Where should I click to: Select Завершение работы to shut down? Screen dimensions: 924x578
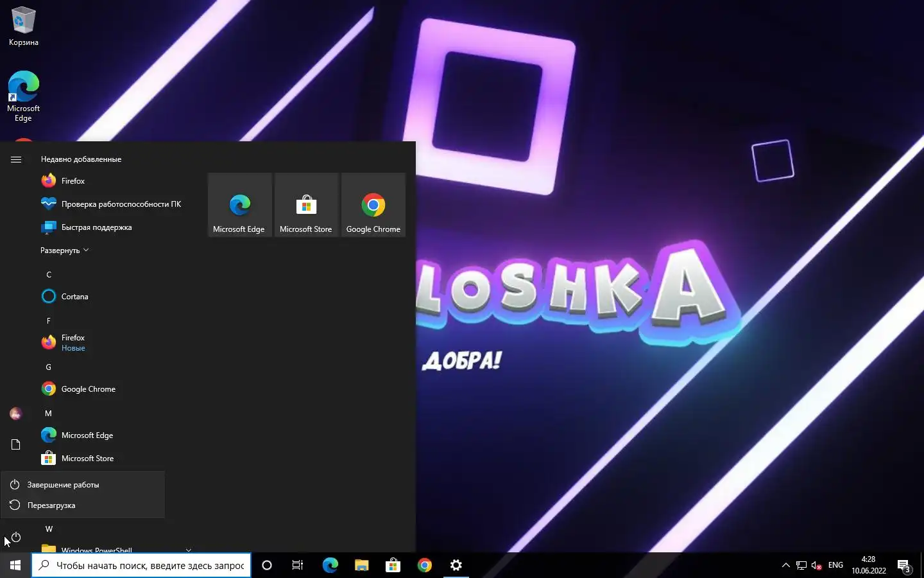pyautogui.click(x=83, y=485)
